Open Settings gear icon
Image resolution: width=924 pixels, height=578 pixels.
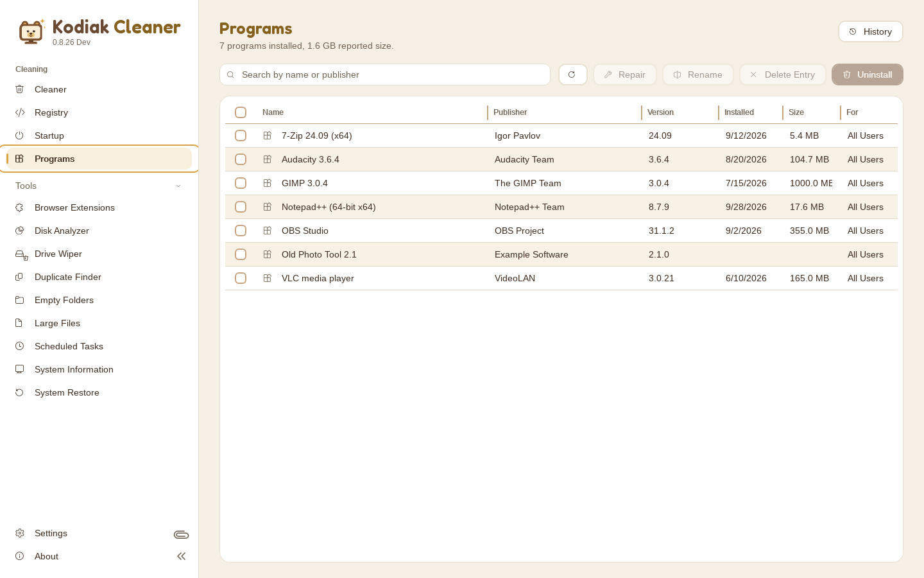[x=20, y=533]
